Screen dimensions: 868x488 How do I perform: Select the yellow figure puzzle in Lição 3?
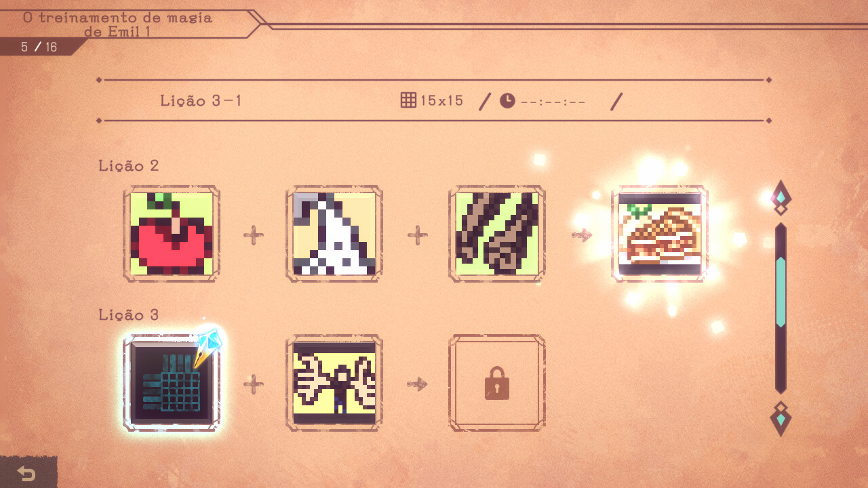tap(334, 383)
